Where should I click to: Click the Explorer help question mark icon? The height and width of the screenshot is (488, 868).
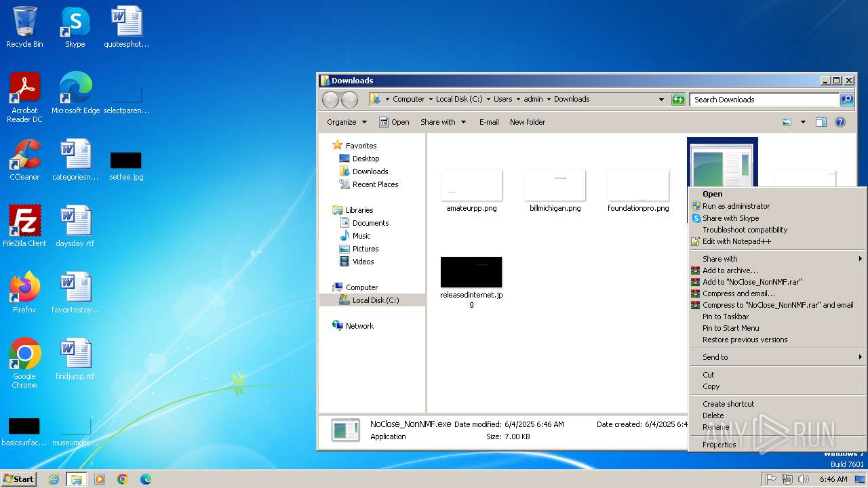(x=840, y=122)
